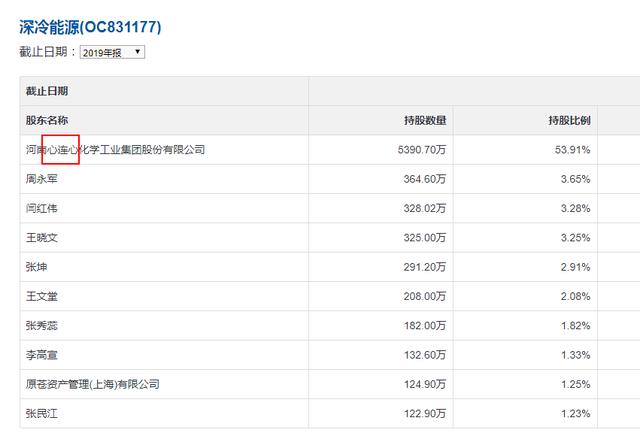Click the 截止日期 table header
The height and width of the screenshot is (445, 640).
click(x=47, y=91)
